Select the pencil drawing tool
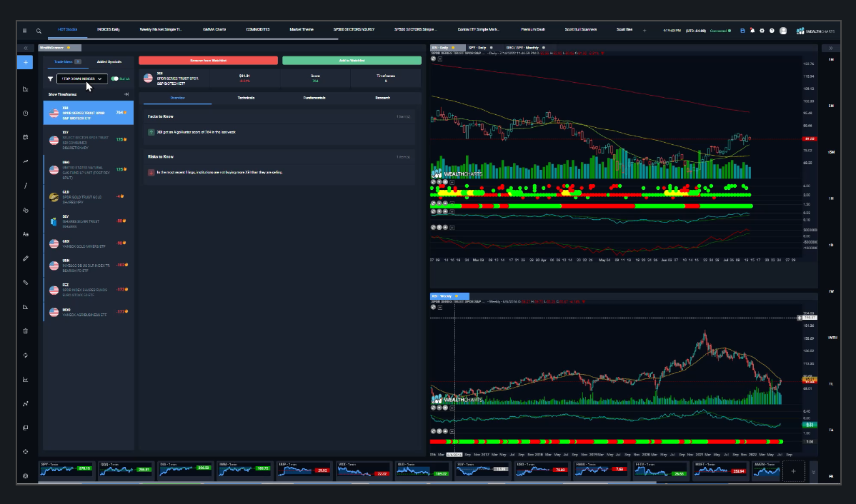856x504 pixels. (25, 258)
